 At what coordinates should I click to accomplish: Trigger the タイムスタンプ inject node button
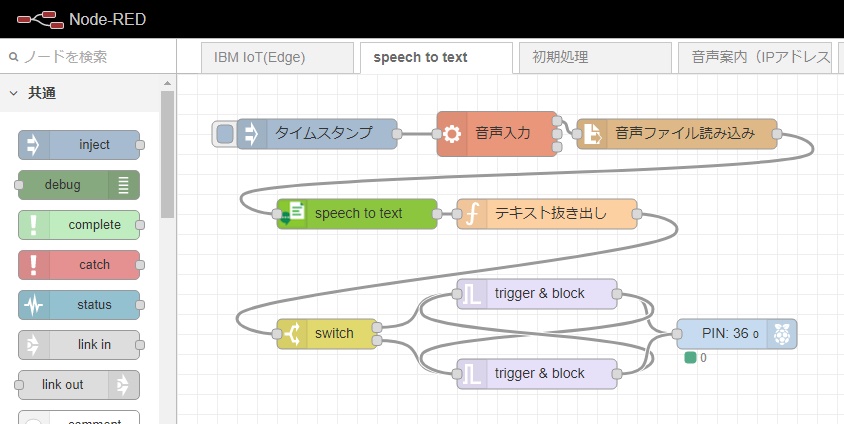point(224,134)
